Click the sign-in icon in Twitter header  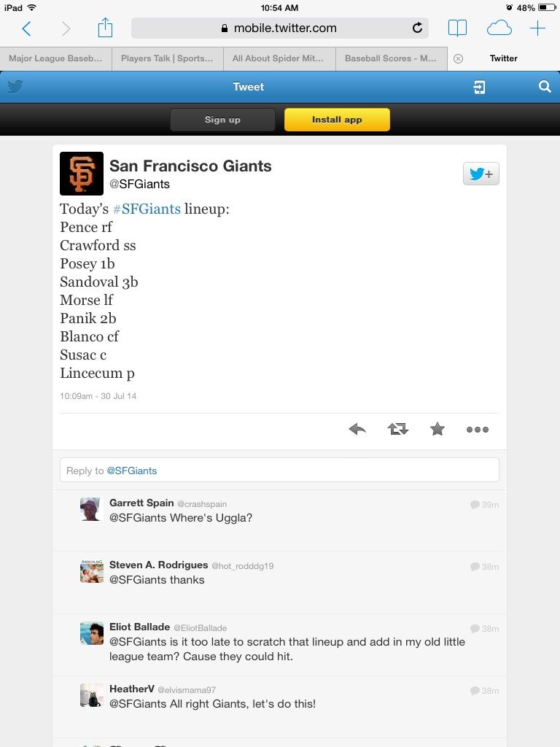pos(479,88)
